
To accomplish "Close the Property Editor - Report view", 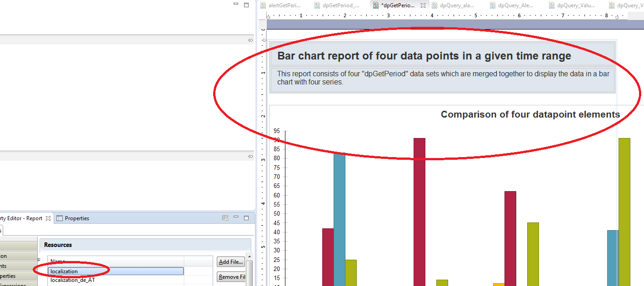I will point(48,218).
